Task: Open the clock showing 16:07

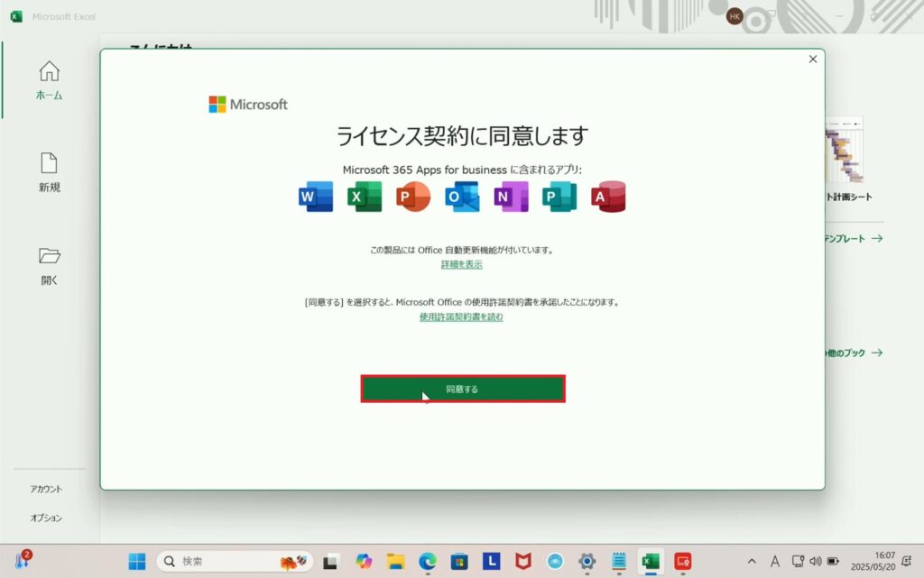Action: (x=873, y=562)
